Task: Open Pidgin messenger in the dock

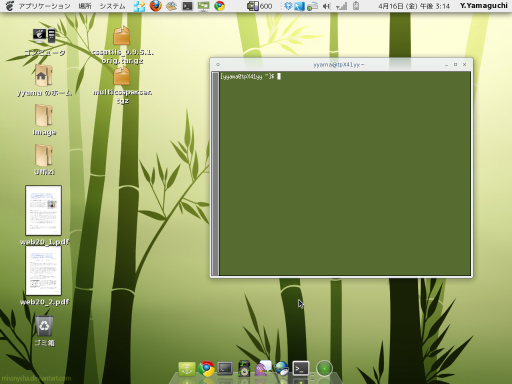Action: coord(263,368)
